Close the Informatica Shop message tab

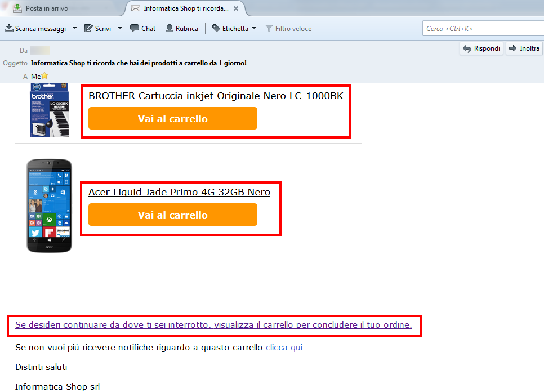(236, 8)
